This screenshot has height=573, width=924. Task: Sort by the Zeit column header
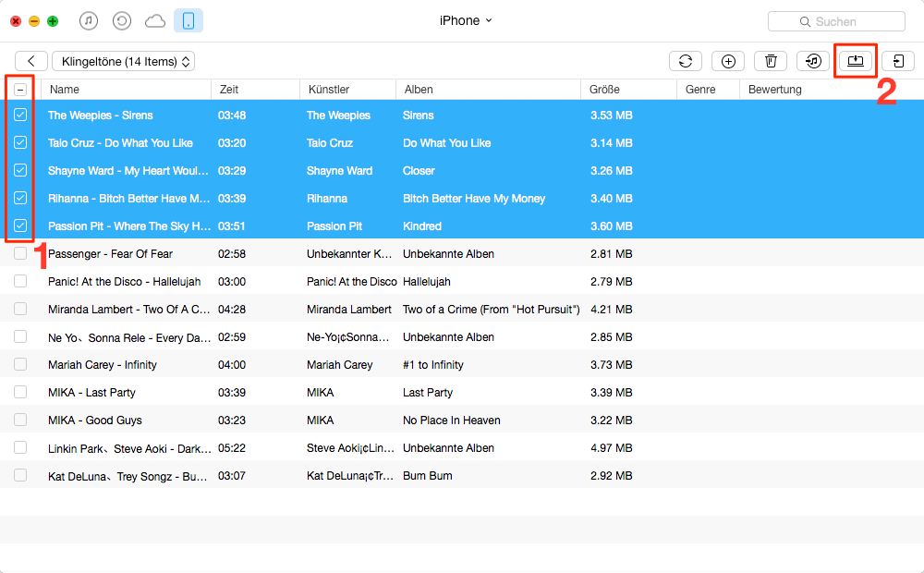pos(255,90)
